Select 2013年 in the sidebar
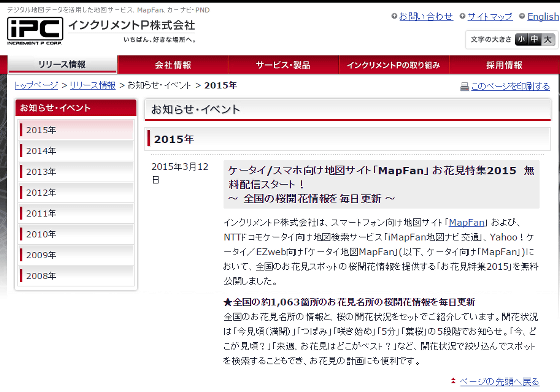This screenshot has height=392, width=560. coord(76,172)
